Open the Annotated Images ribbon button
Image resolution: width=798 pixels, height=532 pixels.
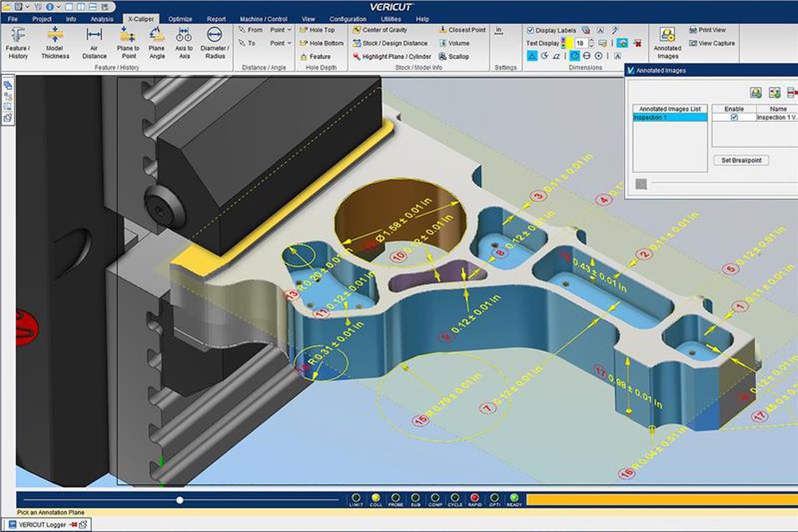(x=667, y=43)
